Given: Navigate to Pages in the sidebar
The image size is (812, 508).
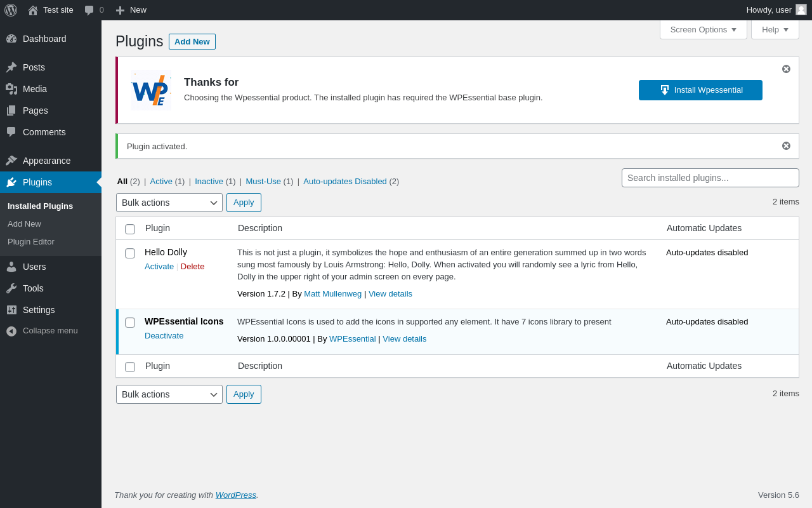Looking at the screenshot, I should point(51,110).
